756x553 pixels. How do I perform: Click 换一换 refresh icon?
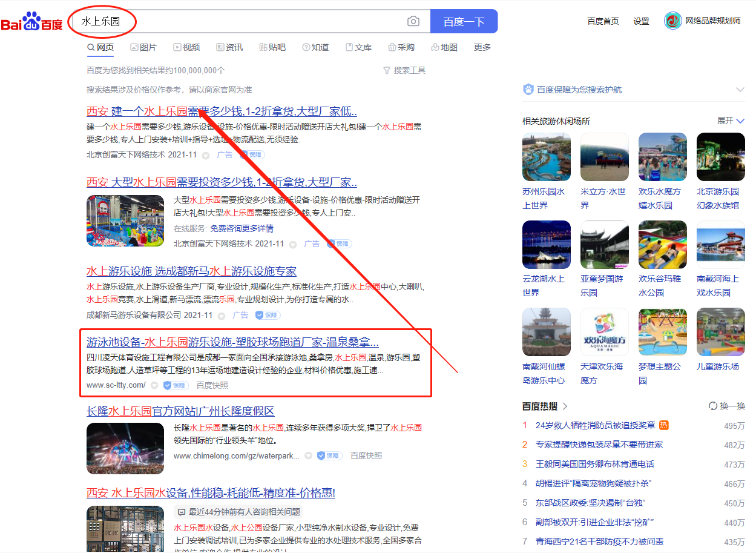[713, 406]
